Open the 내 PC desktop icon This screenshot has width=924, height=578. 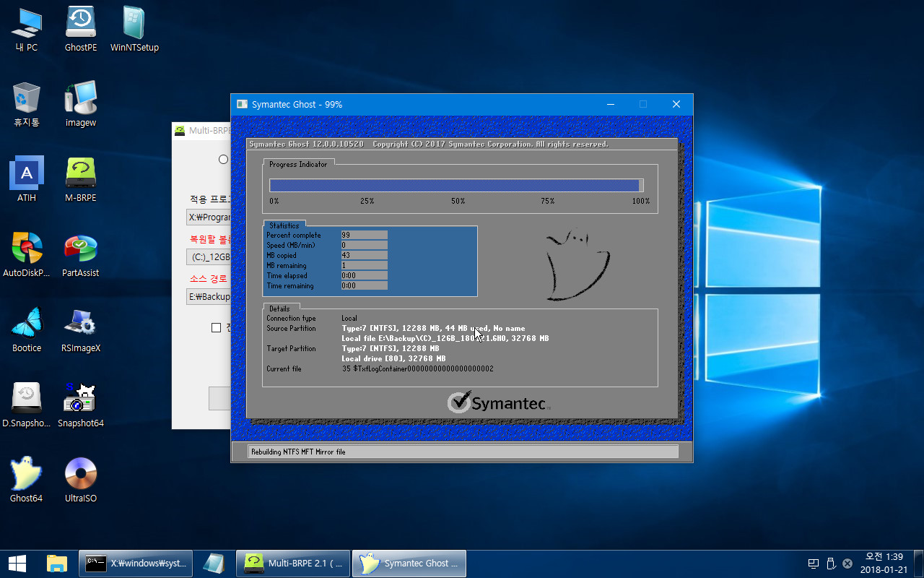click(x=27, y=29)
